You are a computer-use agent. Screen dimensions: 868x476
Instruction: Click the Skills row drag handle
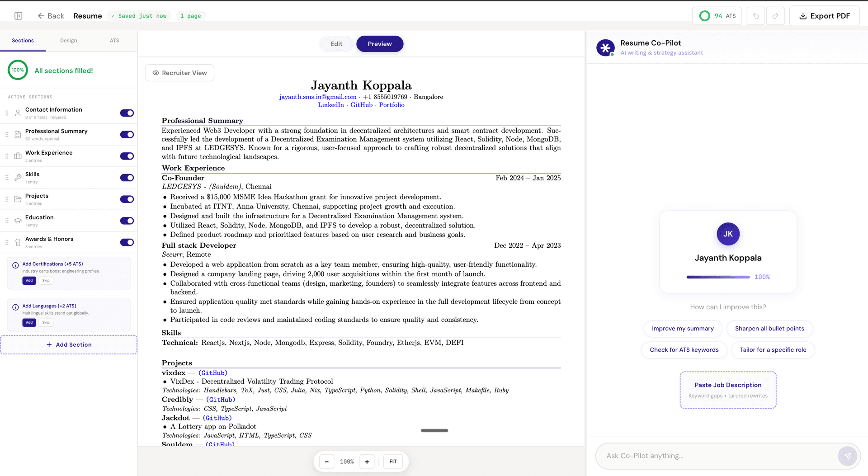[x=7, y=178]
